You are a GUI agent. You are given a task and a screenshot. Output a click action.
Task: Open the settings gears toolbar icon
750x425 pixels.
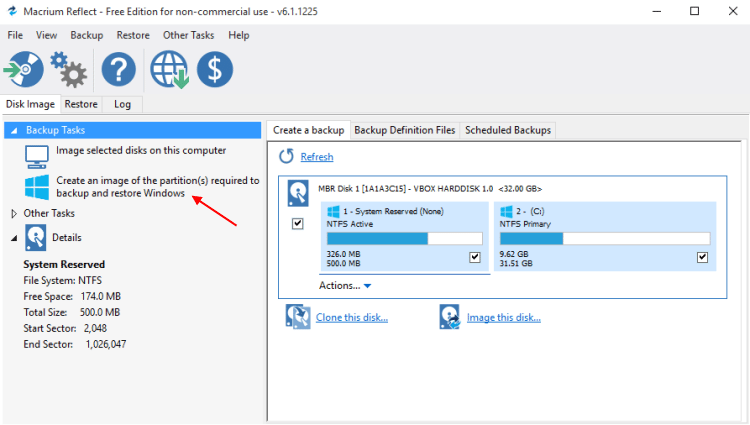tap(68, 70)
